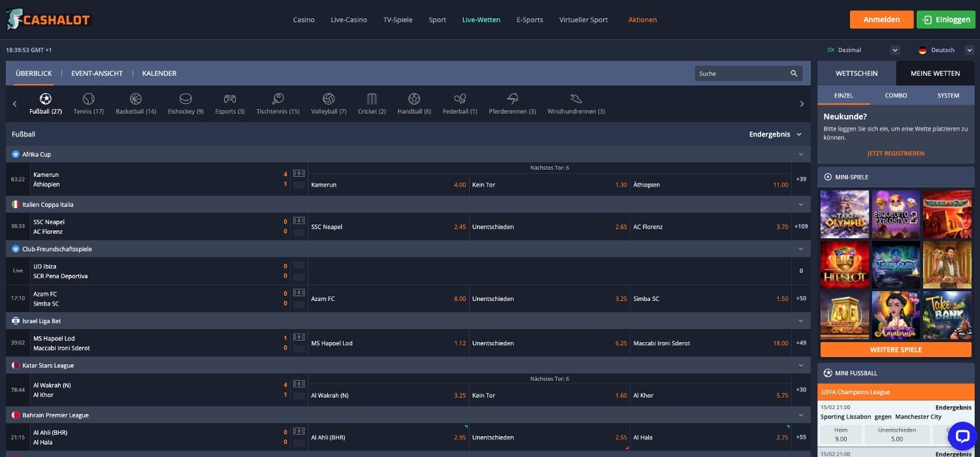980x457 pixels.
Task: Go to the Cashalot logo home
Action: (49, 20)
